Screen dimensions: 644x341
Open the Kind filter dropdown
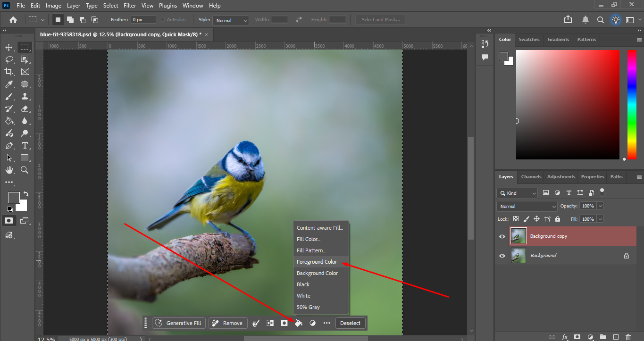coord(517,193)
